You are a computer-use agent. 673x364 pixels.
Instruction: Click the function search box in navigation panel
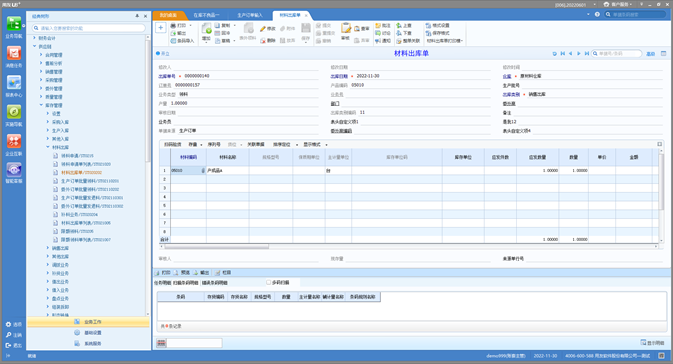click(88, 28)
